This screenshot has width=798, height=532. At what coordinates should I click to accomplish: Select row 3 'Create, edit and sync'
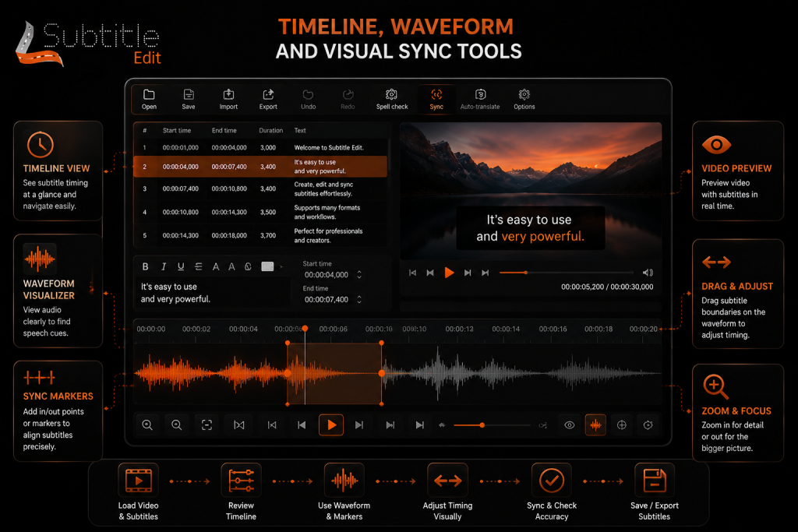260,188
